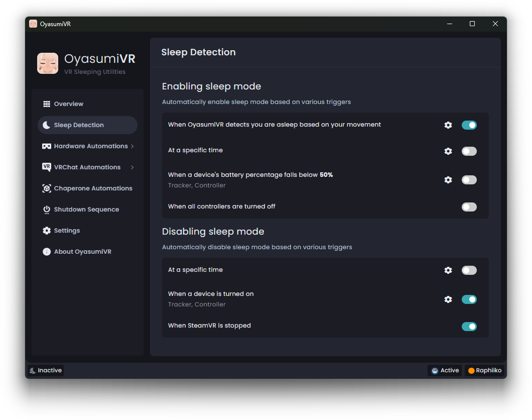This screenshot has height=420, width=532.
Task: Enable battery percentage below 50% trigger
Action: coord(469,180)
